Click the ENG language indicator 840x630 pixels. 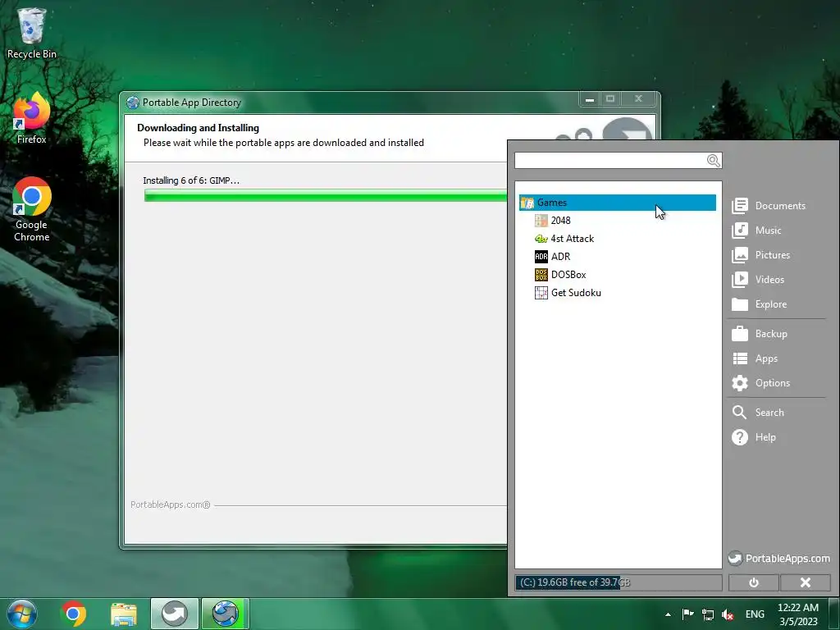755,614
